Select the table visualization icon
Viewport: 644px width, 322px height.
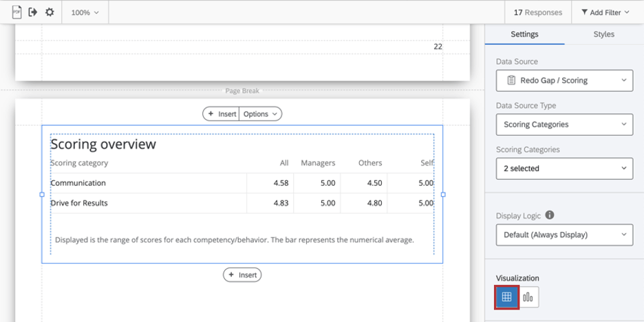coord(506,297)
